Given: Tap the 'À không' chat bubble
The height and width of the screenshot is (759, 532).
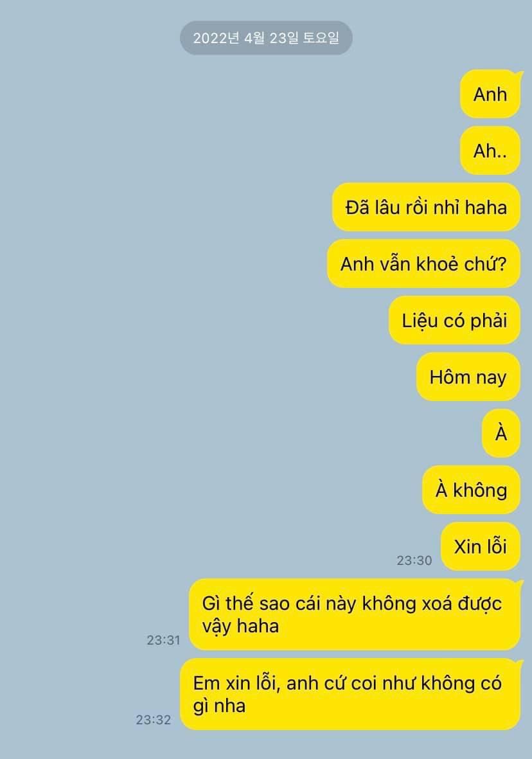Looking at the screenshot, I should (472, 490).
